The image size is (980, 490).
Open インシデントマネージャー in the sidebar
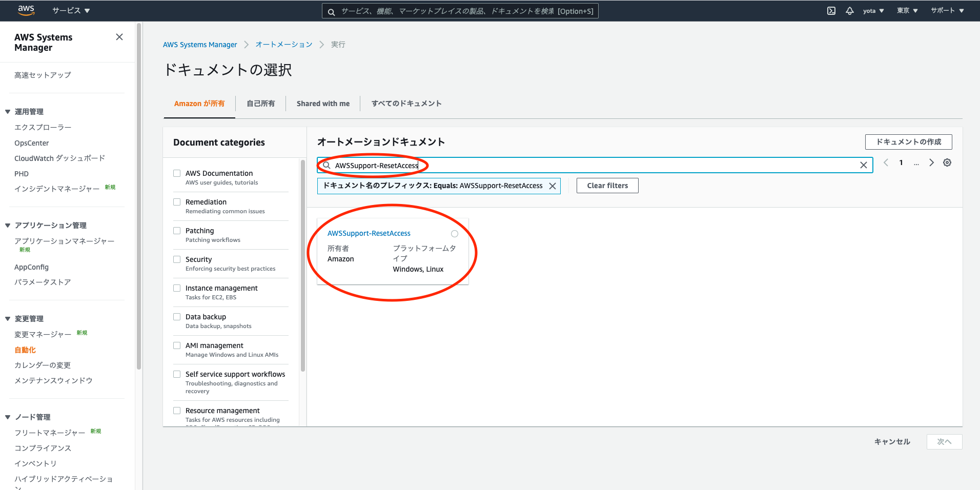pos(57,189)
